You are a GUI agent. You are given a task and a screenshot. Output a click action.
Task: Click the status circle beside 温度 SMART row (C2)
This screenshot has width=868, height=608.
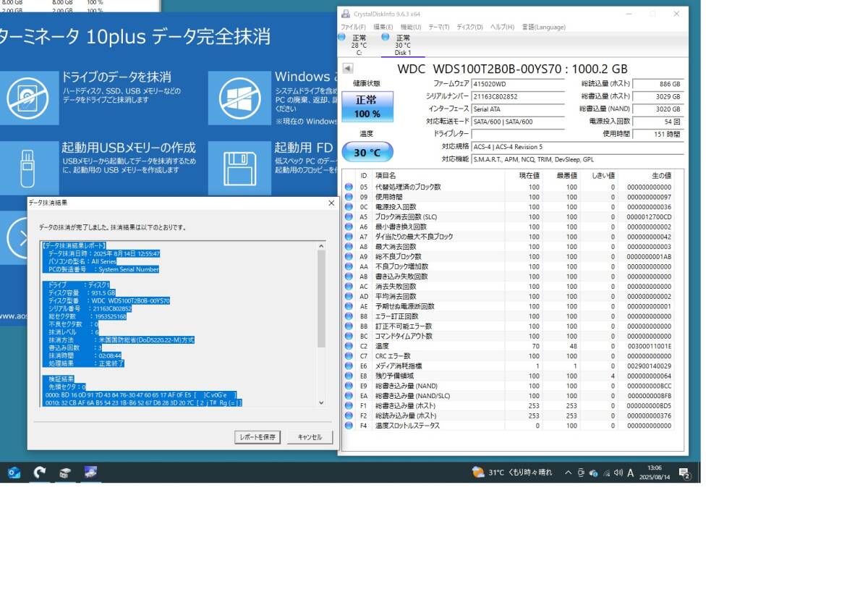349,346
